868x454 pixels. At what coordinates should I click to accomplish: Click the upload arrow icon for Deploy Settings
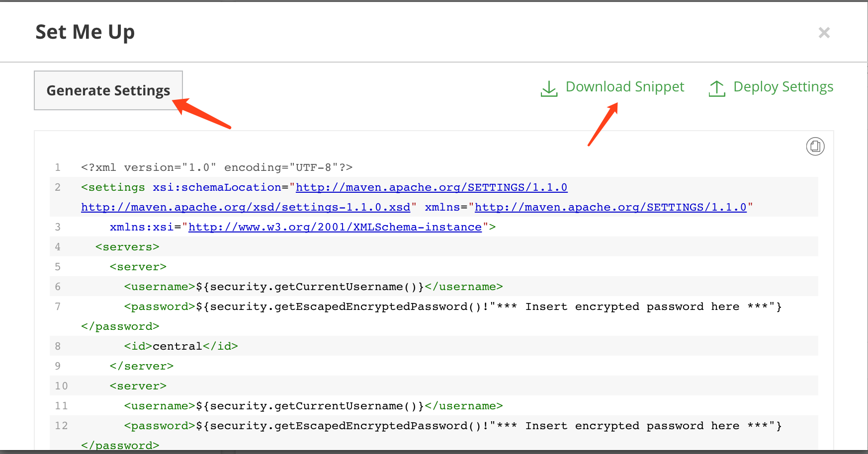pyautogui.click(x=717, y=89)
